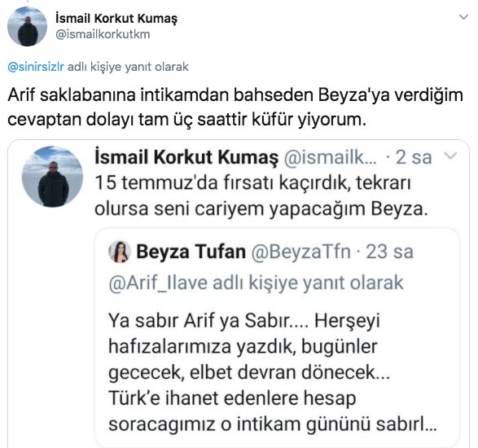478x448 pixels.
Task: Open the '2 sa' timestamp of quoted tweet
Action: [414, 157]
